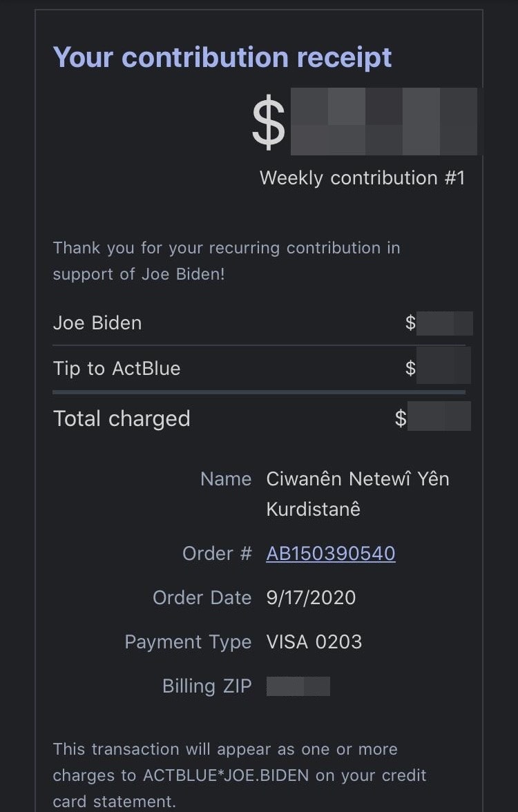Click the thank you message paragraph
The height and width of the screenshot is (812, 518).
coord(227,261)
